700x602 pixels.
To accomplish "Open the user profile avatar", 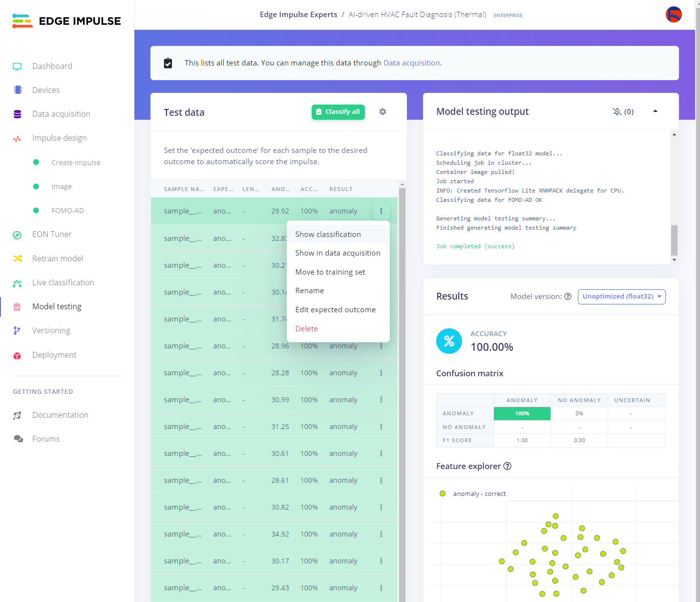I will click(674, 15).
